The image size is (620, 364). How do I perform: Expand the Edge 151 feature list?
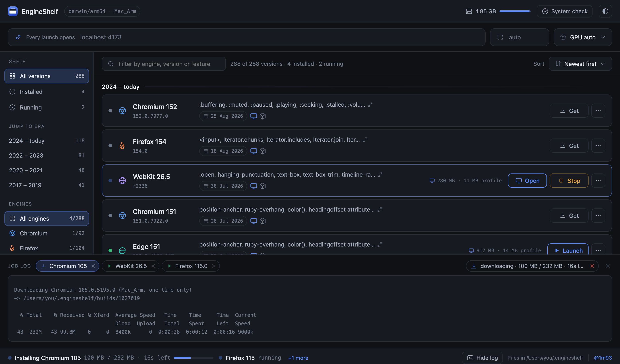[380, 245]
